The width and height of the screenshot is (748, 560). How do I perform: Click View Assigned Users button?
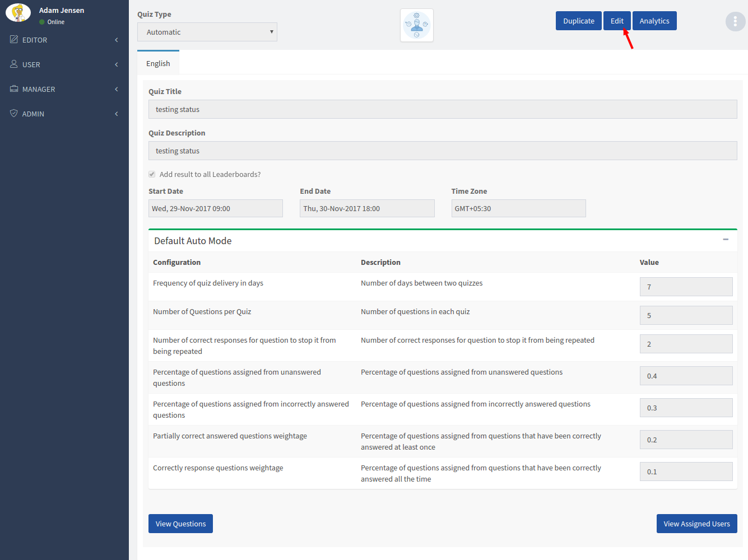[x=696, y=524]
